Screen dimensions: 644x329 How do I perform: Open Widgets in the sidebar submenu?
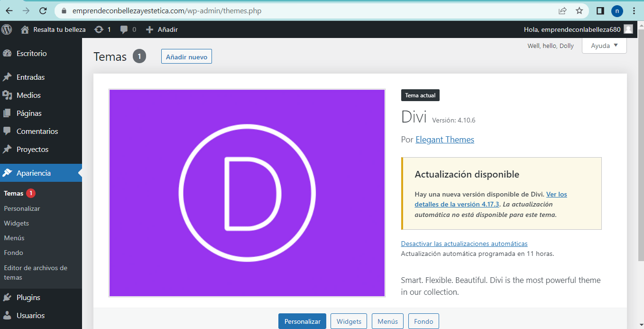pos(16,223)
